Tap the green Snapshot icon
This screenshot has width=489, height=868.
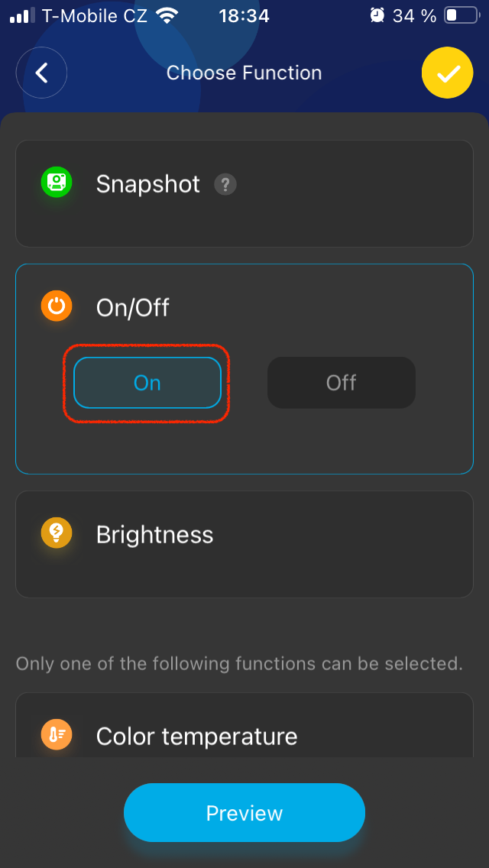(57, 183)
